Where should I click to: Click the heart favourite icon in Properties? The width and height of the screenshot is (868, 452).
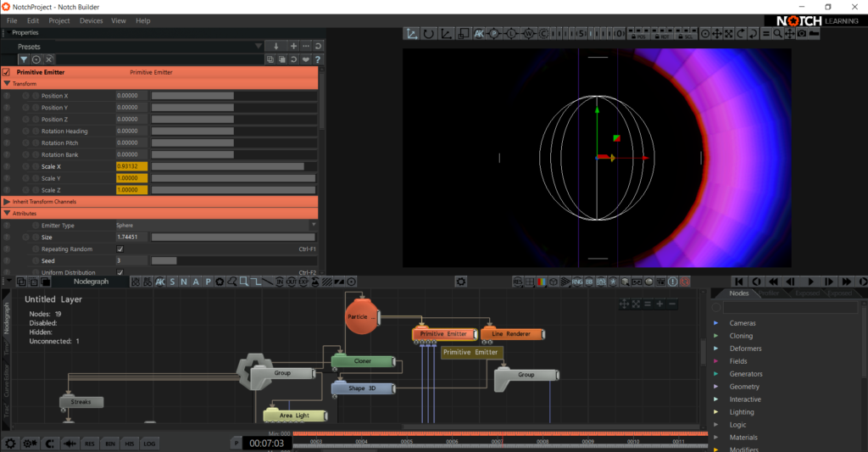pyautogui.click(x=305, y=59)
